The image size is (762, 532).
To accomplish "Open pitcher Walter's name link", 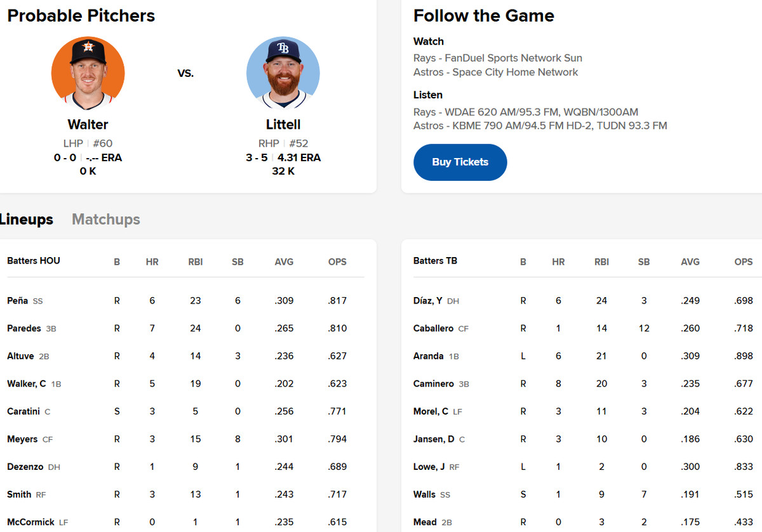I will (88, 124).
